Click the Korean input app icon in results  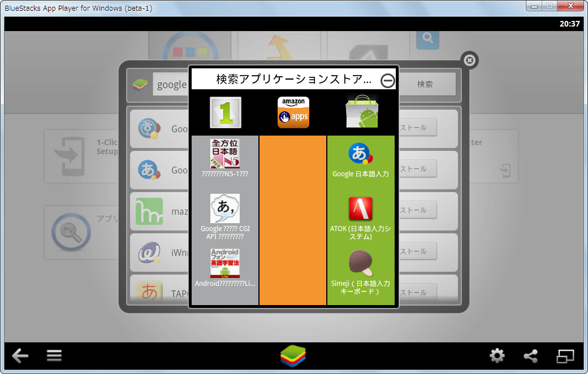pyautogui.click(x=149, y=129)
